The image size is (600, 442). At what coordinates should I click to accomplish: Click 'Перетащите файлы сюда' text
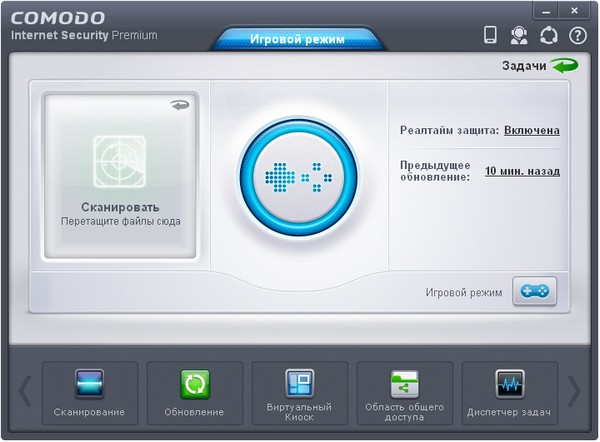[121, 221]
